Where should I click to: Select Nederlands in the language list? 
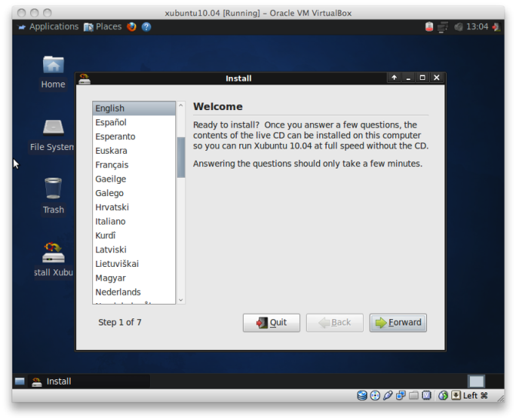tap(134, 292)
